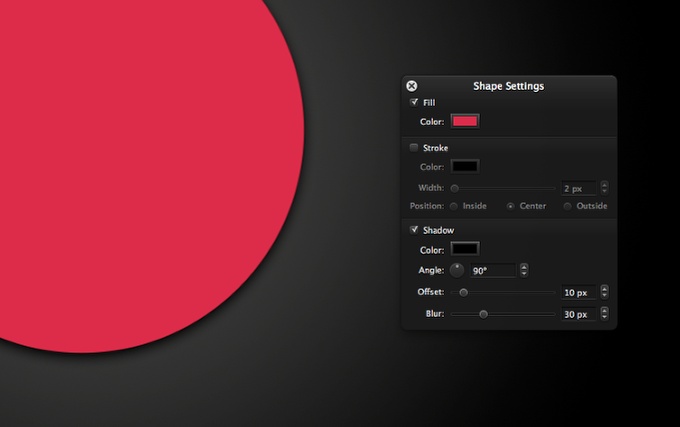Click the Angle value field showing 90°
Image resolution: width=680 pixels, height=427 pixels.
coord(493,270)
